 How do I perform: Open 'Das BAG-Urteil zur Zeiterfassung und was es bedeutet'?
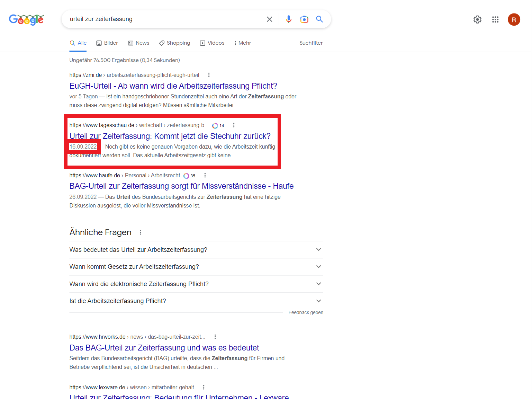pyautogui.click(x=164, y=348)
